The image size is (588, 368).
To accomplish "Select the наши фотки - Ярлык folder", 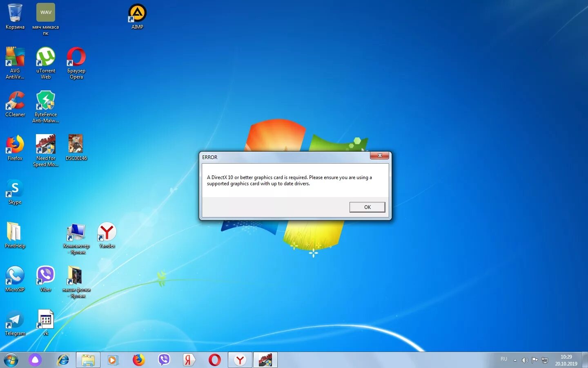I will tap(76, 282).
